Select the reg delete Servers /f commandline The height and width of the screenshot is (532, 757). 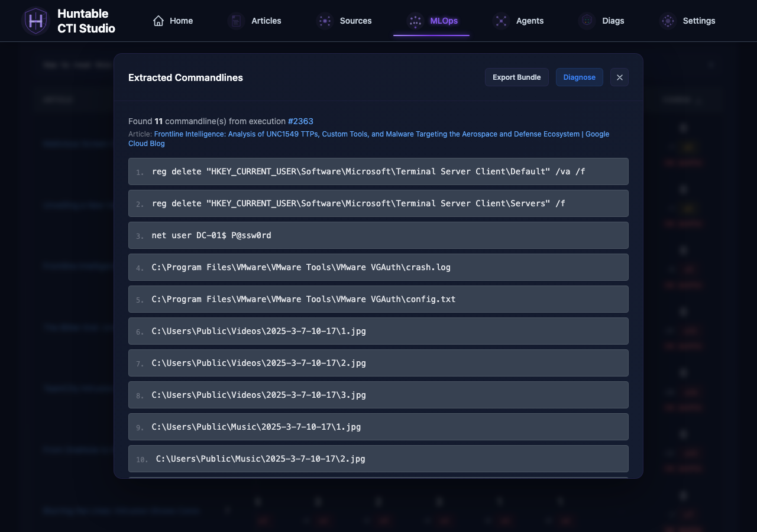[x=378, y=203]
